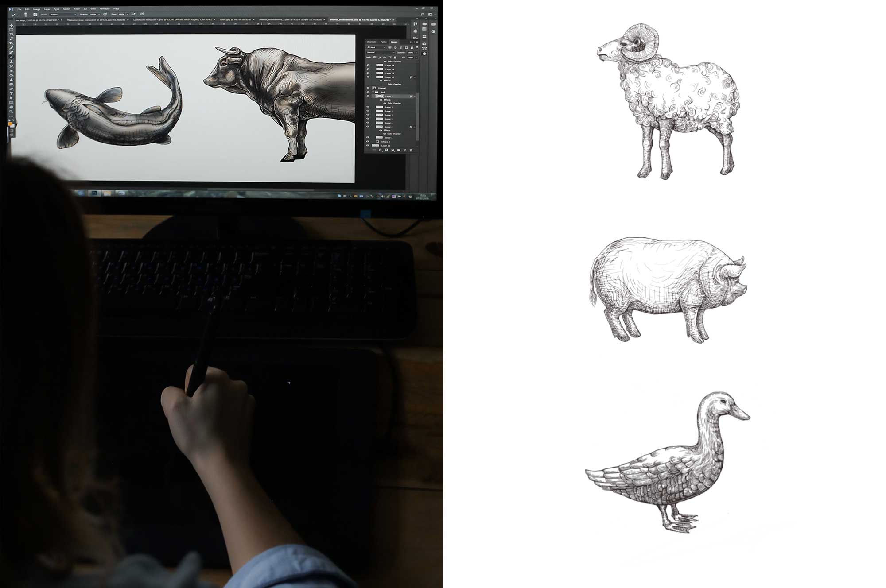Viewport: 886px width, 588px height.
Task: Click the Layers panel vertical scrollbar
Action: coord(417,116)
